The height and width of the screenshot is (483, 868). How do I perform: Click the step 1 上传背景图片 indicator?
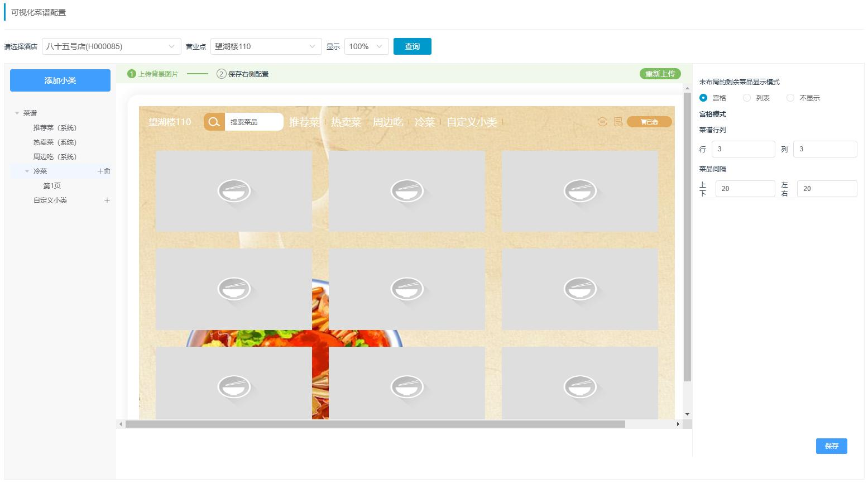click(x=153, y=74)
